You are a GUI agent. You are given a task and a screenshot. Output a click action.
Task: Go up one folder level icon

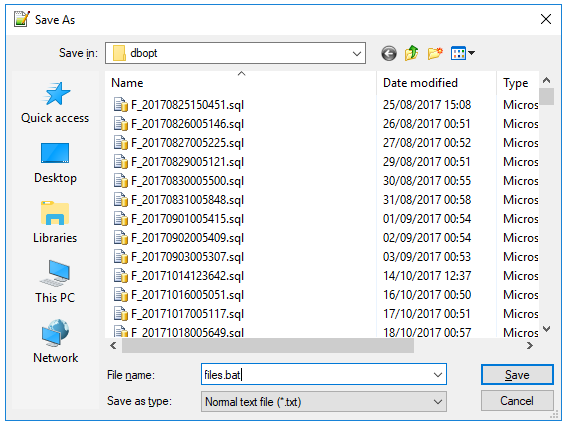(412, 53)
